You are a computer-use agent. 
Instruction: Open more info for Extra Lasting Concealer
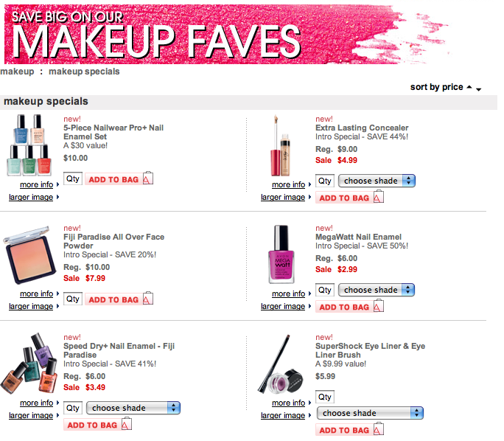[288, 184]
